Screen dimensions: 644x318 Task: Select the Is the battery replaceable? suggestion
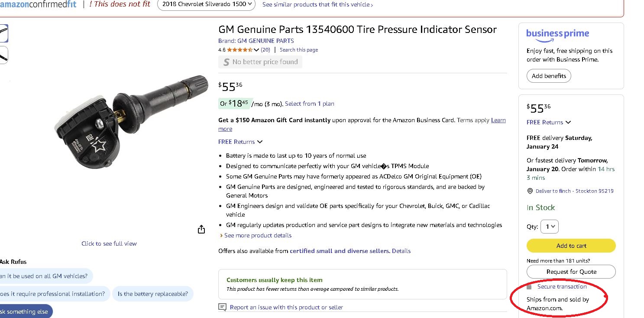[152, 294]
